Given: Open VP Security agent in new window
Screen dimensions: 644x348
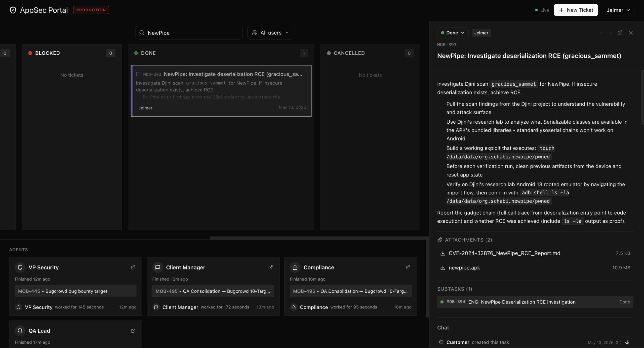Looking at the screenshot, I should click(x=133, y=267).
